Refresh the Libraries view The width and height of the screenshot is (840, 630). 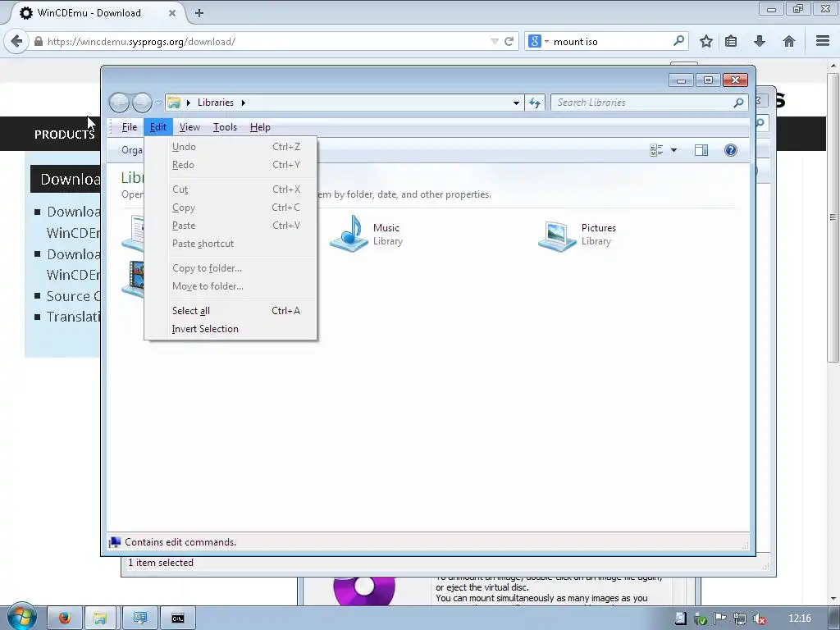(x=535, y=103)
